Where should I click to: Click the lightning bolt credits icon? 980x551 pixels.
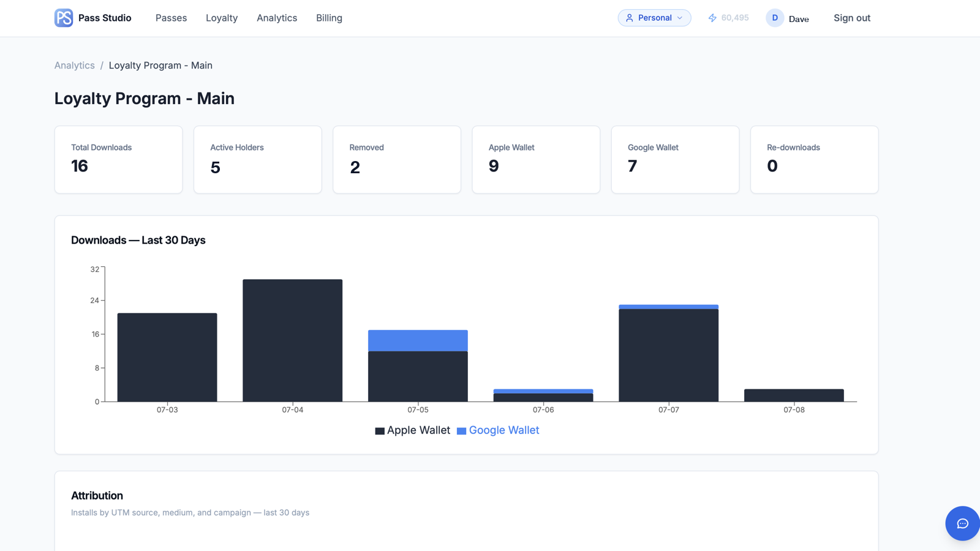click(712, 18)
